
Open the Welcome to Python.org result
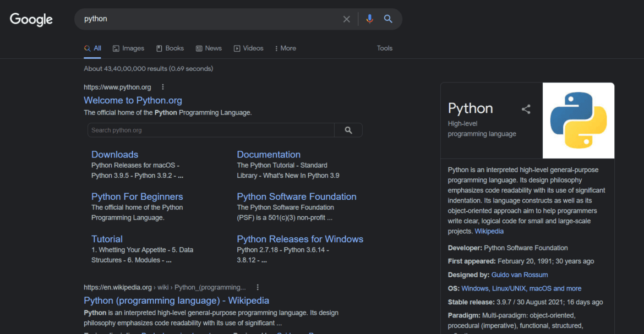click(x=133, y=100)
